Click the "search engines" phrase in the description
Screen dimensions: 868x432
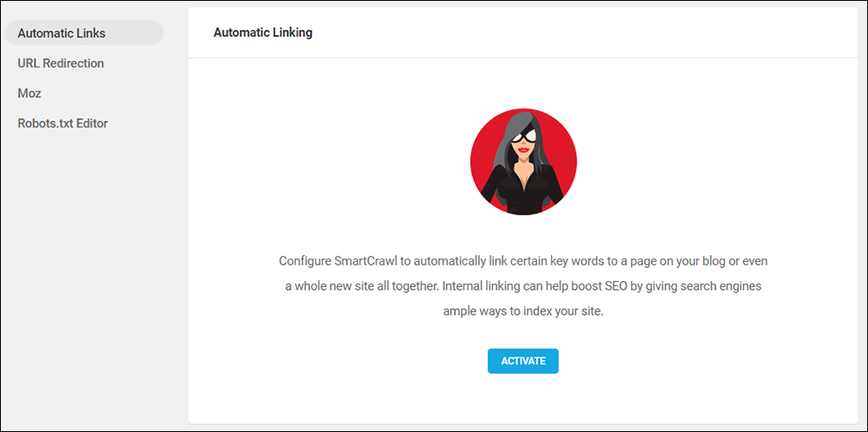[725, 286]
